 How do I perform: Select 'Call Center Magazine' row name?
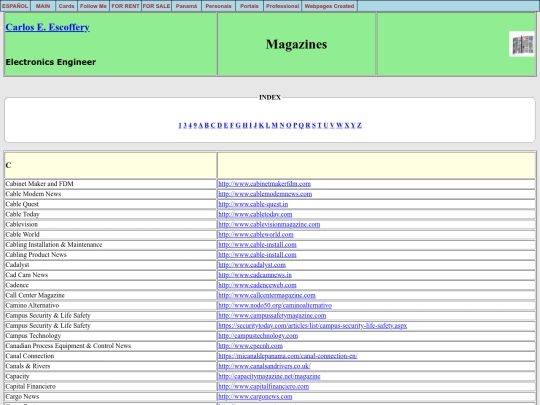[35, 295]
